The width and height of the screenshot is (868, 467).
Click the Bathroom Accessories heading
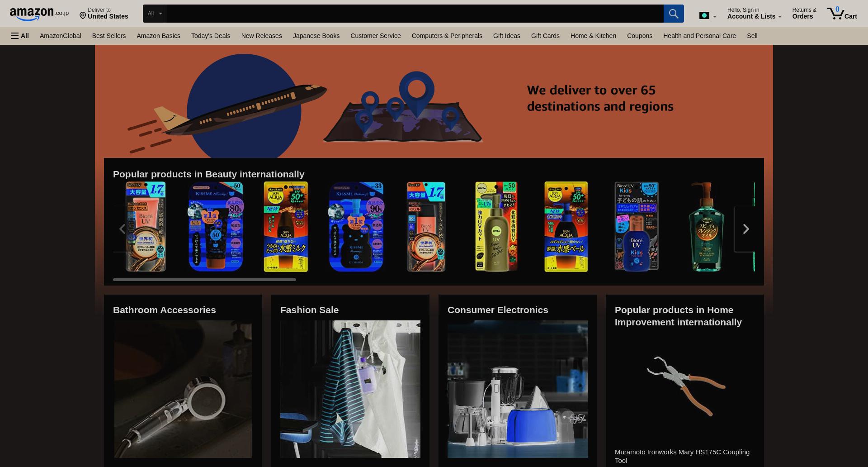tap(165, 310)
